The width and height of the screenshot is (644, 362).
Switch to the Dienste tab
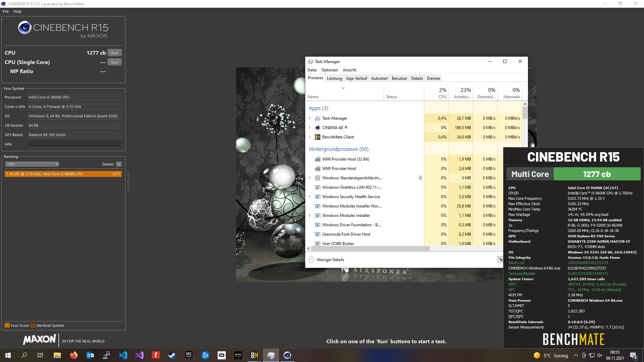point(433,78)
